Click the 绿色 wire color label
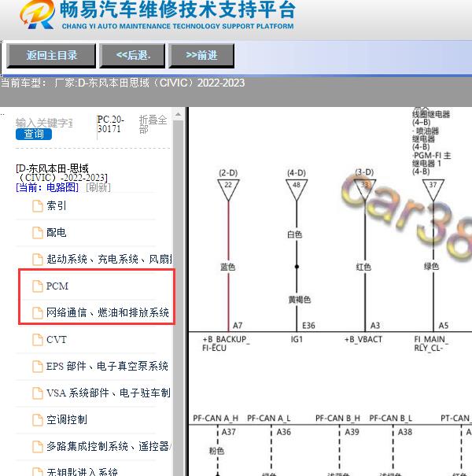Screen dimensions: 472x476 [431, 266]
